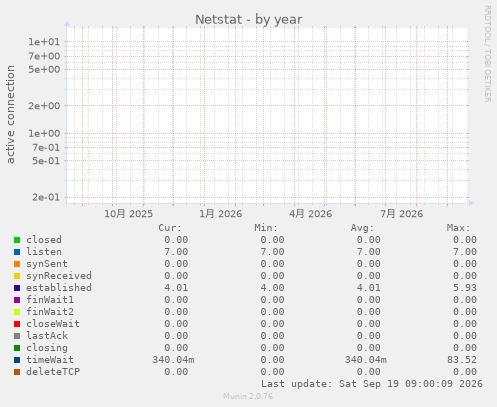
Task: Click the '2e+00' y-axis label
Action: (44, 106)
